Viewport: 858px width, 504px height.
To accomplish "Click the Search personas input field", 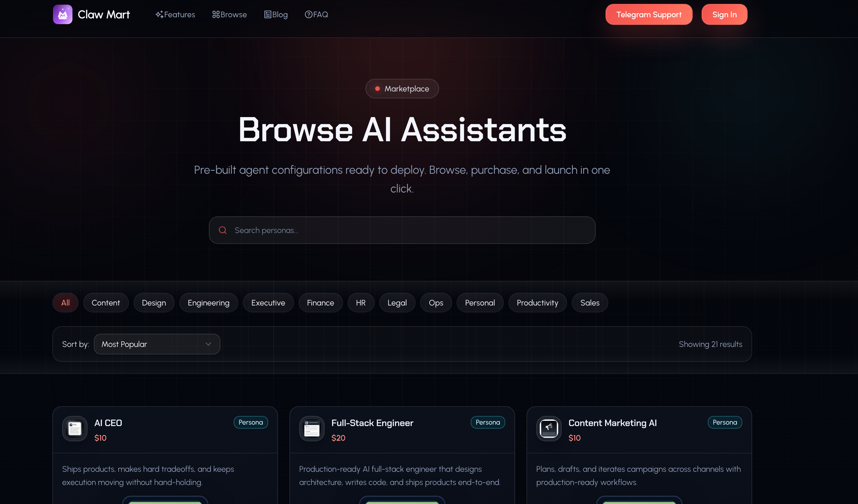I will 402,230.
